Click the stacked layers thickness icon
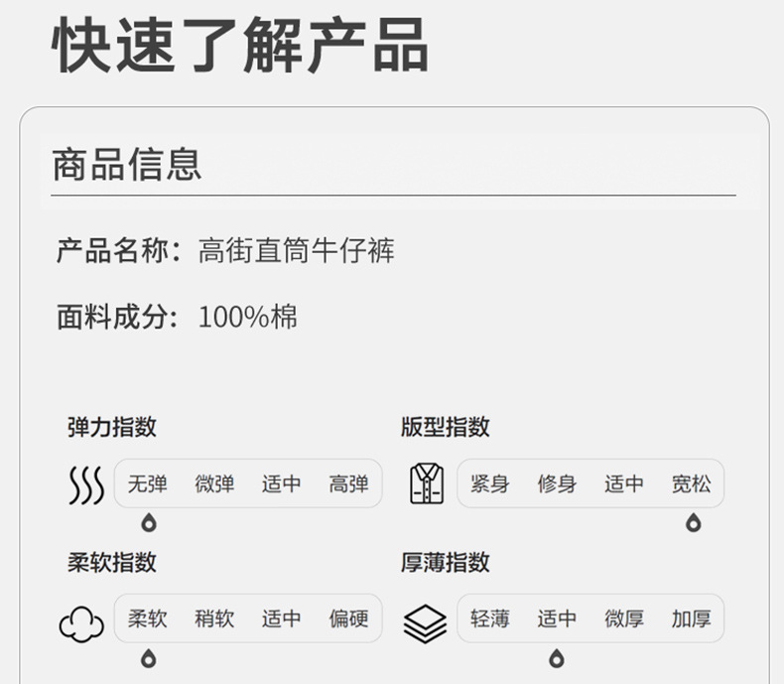The height and width of the screenshot is (684, 784). click(x=425, y=623)
